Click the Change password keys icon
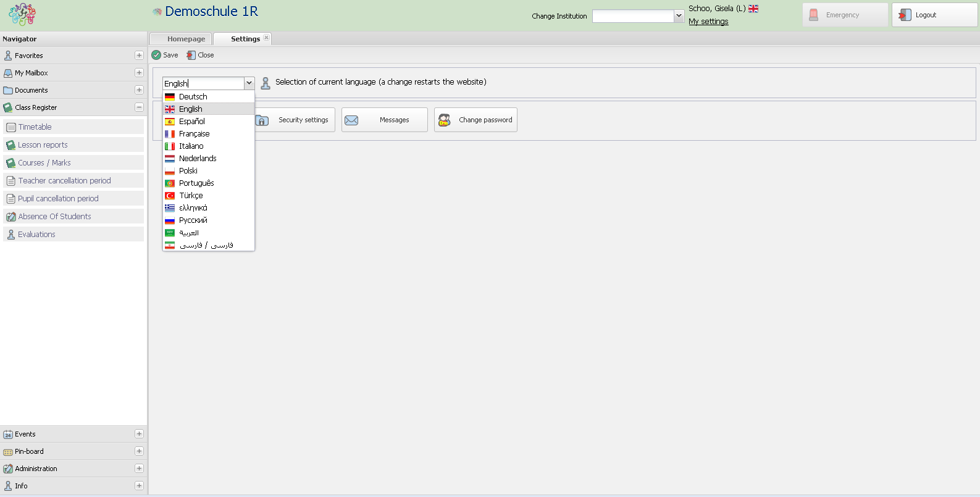The height and width of the screenshot is (497, 980). tap(444, 120)
